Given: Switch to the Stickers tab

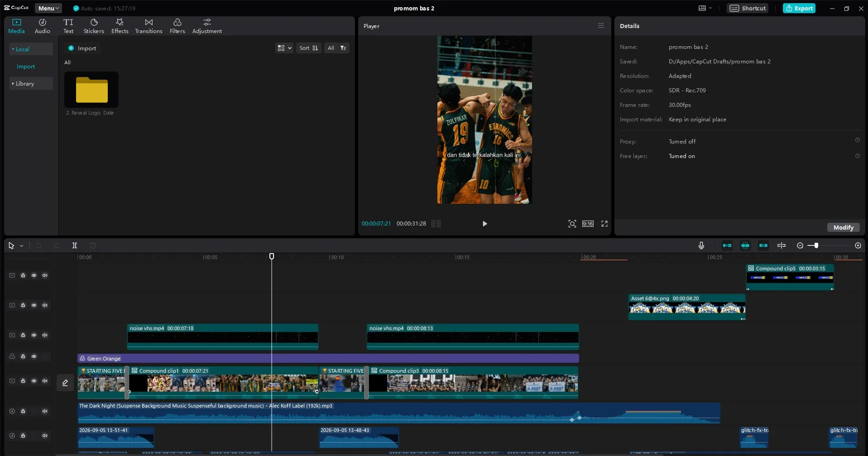Looking at the screenshot, I should click(x=94, y=26).
